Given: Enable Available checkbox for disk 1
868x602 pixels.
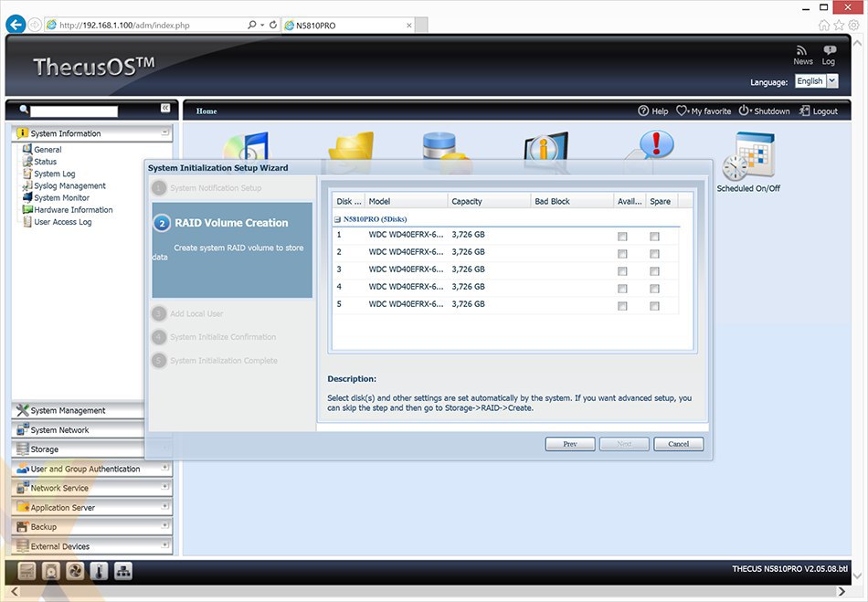Looking at the screenshot, I should click(x=622, y=237).
